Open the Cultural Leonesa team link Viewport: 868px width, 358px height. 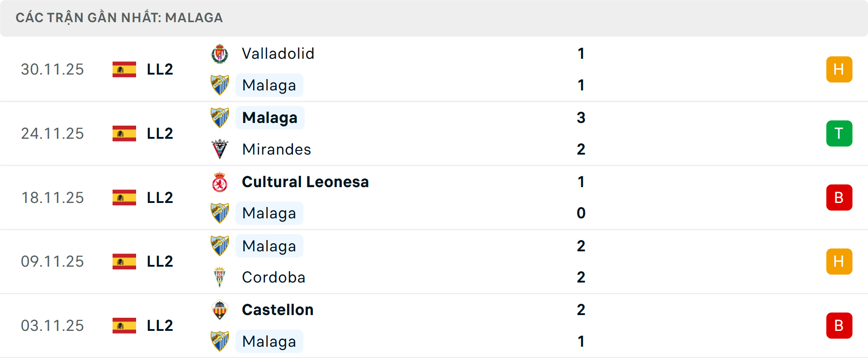click(305, 182)
